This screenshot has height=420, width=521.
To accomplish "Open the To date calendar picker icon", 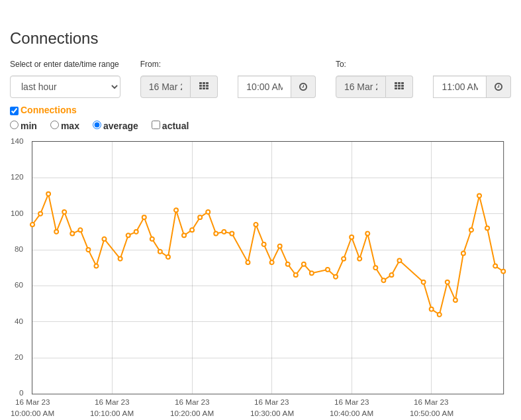I will [x=399, y=87].
